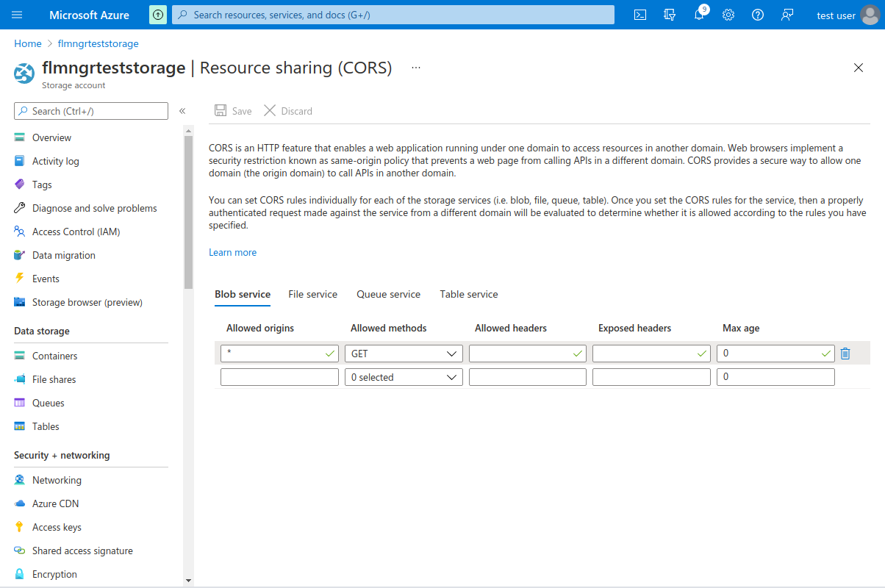Click the Discard X icon
The image size is (885, 588).
click(270, 111)
